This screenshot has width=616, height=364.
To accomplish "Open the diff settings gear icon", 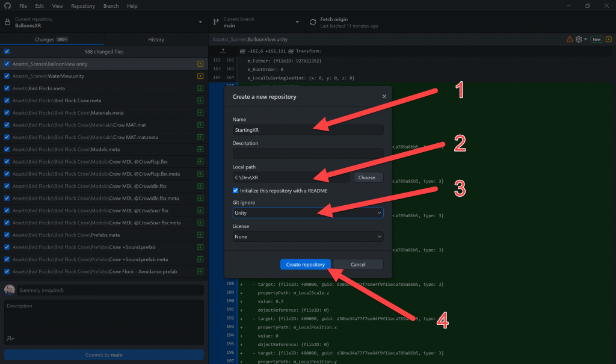I will tap(578, 39).
